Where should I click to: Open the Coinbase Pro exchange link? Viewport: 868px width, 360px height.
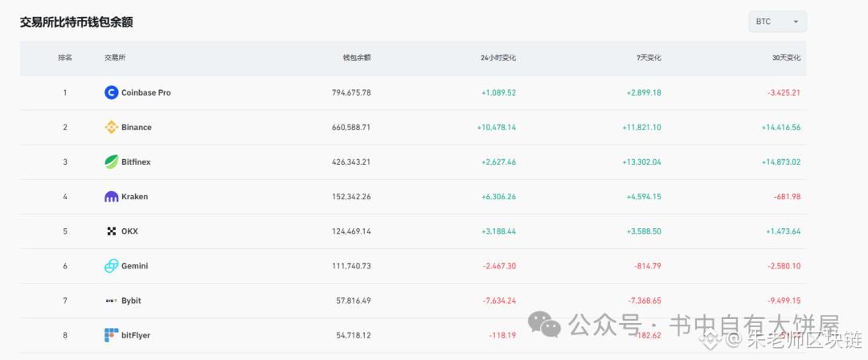click(x=145, y=92)
